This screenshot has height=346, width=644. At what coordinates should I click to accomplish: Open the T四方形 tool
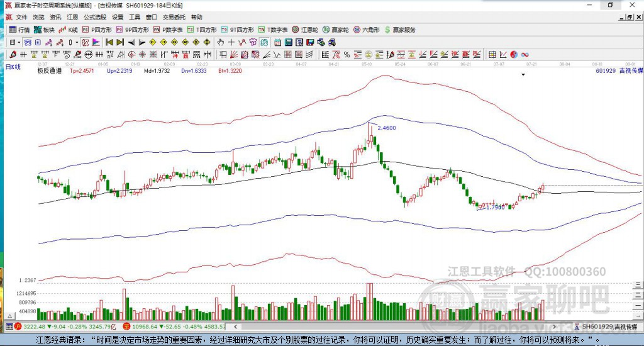pos(202,30)
